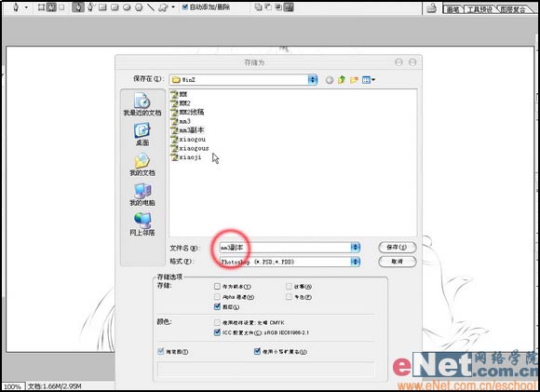Open My Documents in sidebar
540x392 pixels.
(142, 165)
